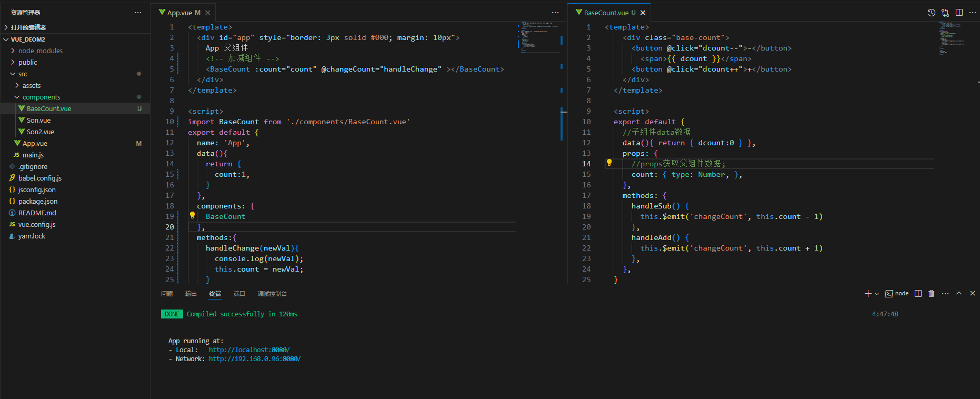This screenshot has width=980, height=399.
Task: Add a new terminal with the plus icon
Action: 867,294
